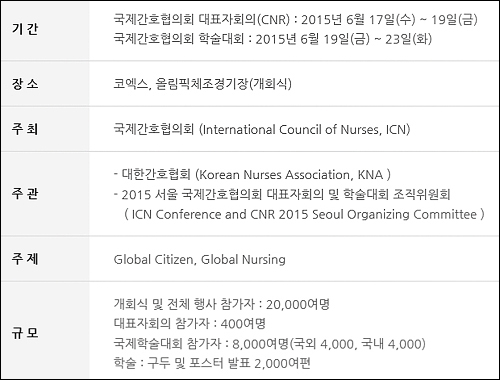The height and width of the screenshot is (380, 500).
Task: Click 대한간호협회 text in the 주관 row
Action: [x=156, y=174]
